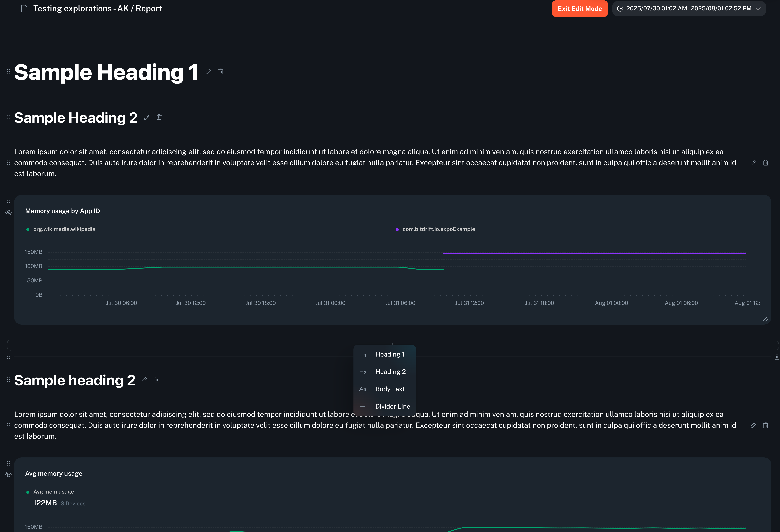Delete Sample Heading 1 with trash icon

click(x=221, y=71)
